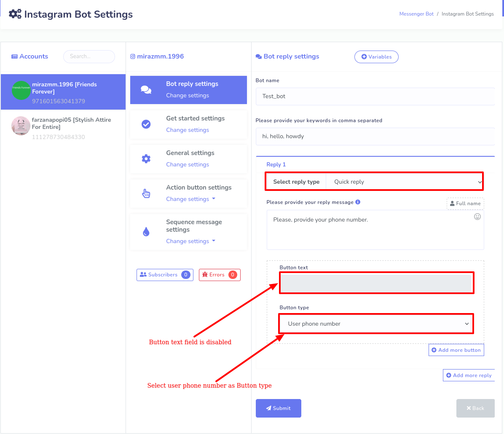Click the gears icon beside Instagram Bot Settings
Screen dimensions: 504x434
click(x=15, y=14)
